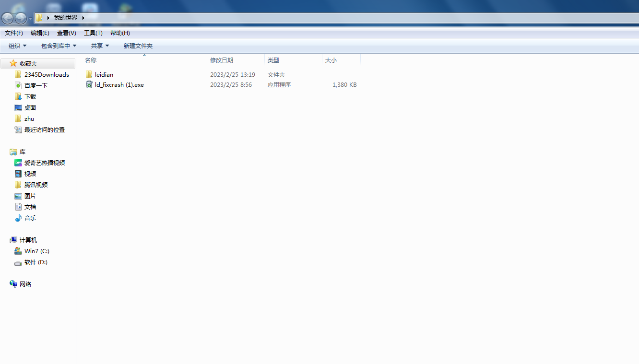Click the 新建文件夹 button
639x364 pixels.
[138, 46]
